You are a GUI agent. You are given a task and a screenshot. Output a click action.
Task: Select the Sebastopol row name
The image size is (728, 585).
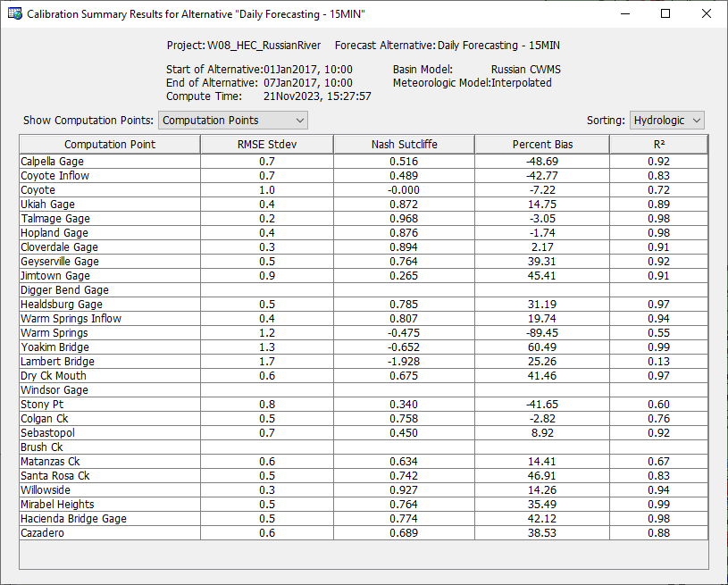pyautogui.click(x=47, y=433)
